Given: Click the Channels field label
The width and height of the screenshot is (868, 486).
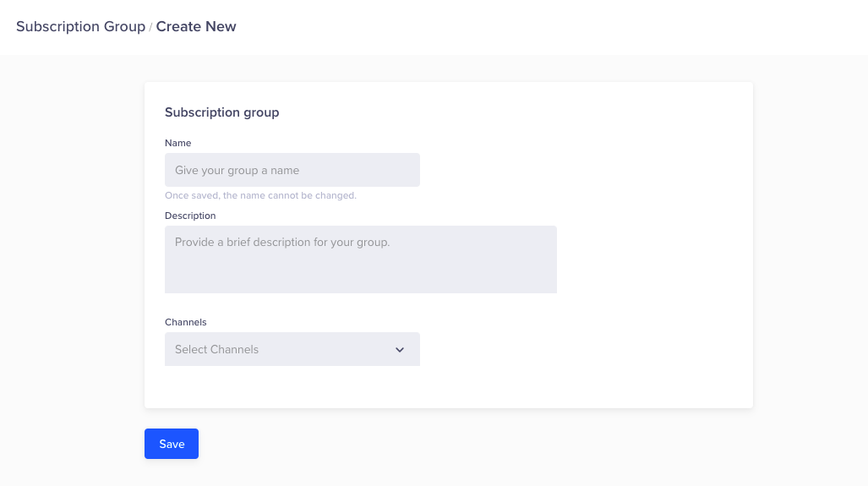Looking at the screenshot, I should tap(186, 322).
